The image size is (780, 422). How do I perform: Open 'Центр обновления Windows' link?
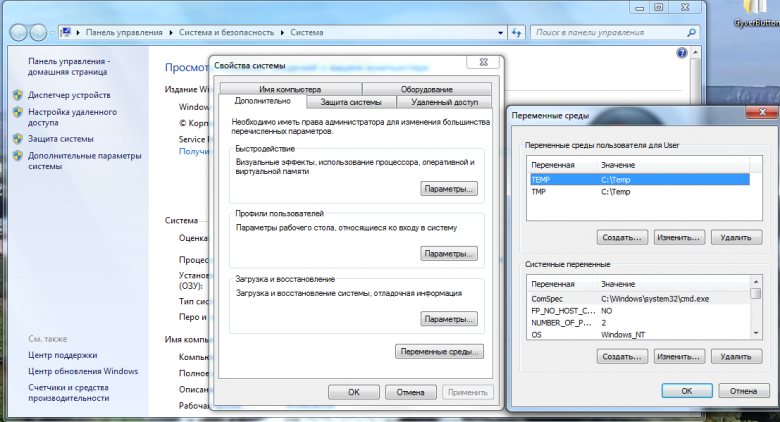[x=83, y=371]
